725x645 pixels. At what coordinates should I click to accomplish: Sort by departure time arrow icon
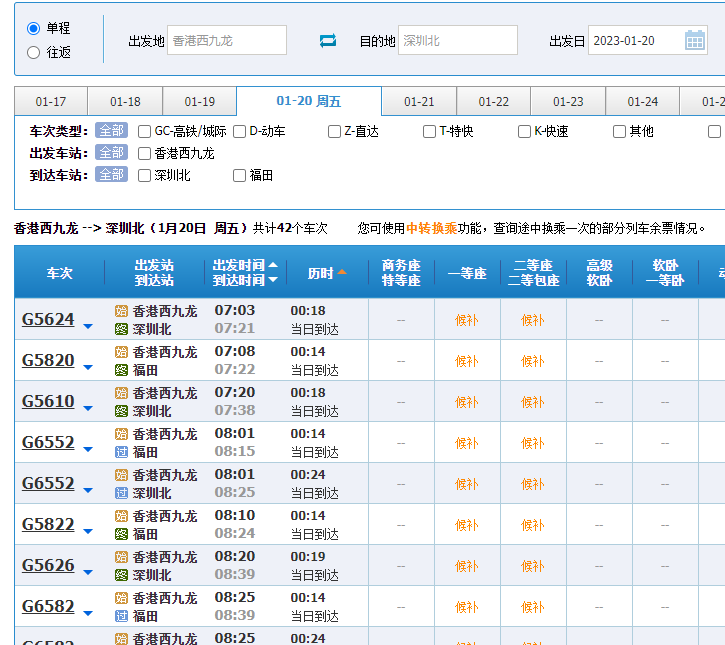tap(273, 265)
